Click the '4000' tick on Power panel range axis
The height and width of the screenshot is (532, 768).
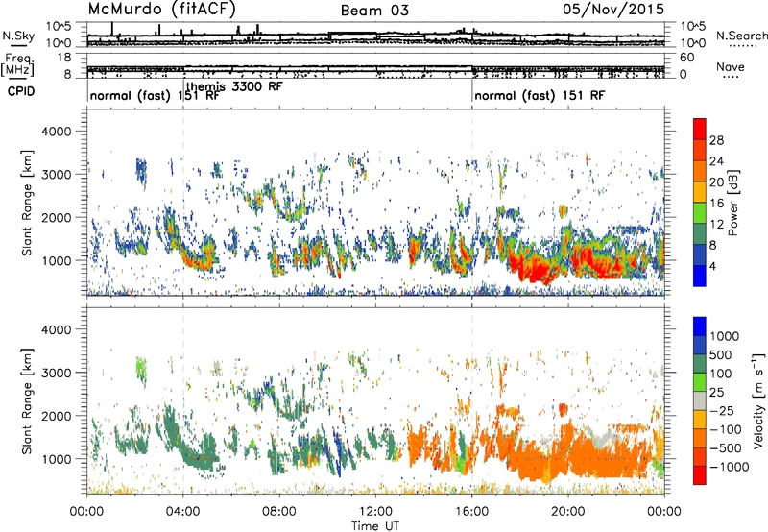tap(56, 132)
